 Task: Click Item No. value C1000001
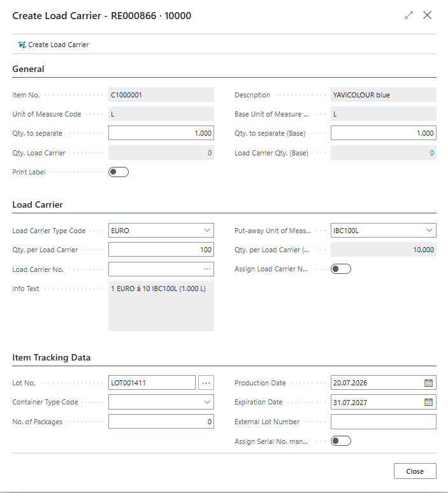[126, 95]
